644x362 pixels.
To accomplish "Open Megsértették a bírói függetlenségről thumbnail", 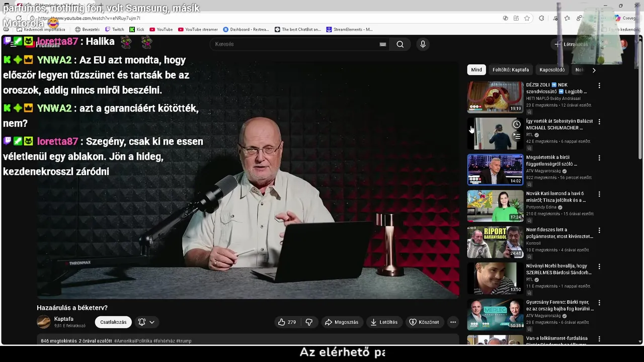I will point(495,169).
